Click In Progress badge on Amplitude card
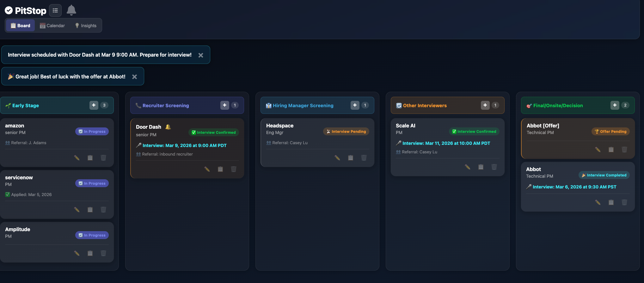This screenshot has height=283, width=644. (92, 235)
